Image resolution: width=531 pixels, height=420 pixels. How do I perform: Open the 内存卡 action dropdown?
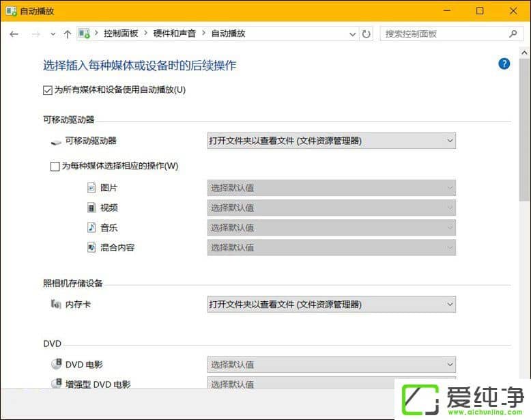(331, 304)
